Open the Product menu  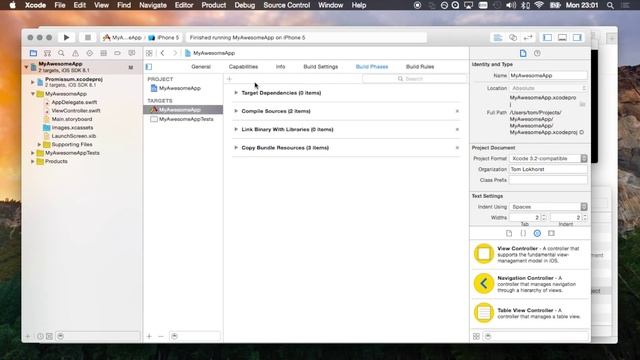[213, 5]
